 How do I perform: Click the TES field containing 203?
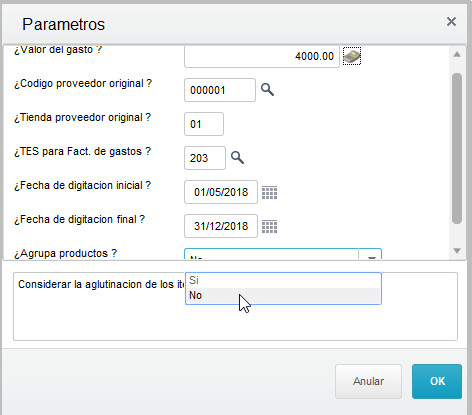(205, 158)
